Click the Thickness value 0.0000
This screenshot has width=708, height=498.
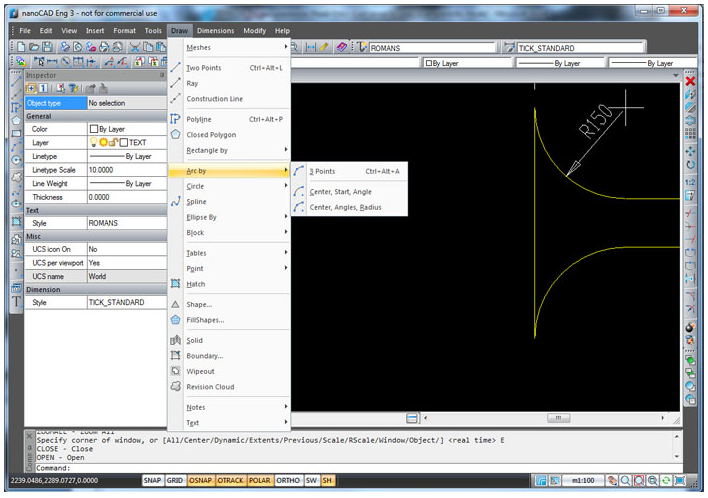126,197
